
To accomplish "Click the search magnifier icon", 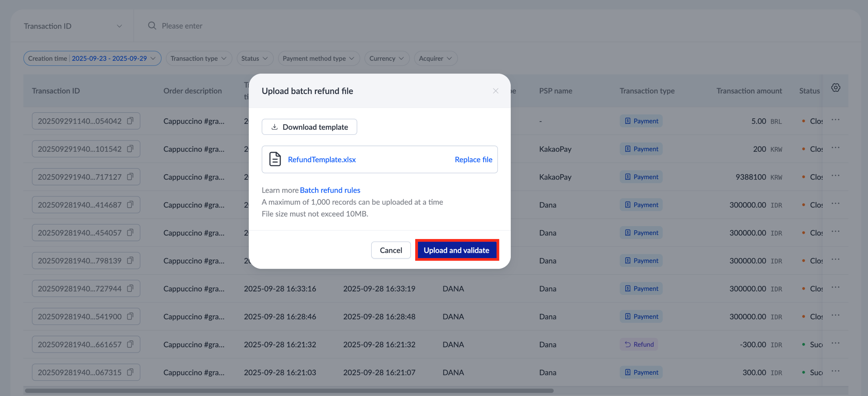I will (152, 26).
